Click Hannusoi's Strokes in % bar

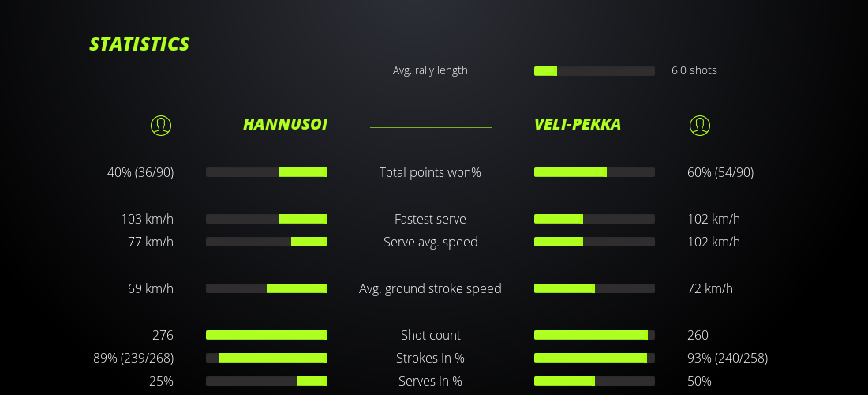(x=267, y=358)
